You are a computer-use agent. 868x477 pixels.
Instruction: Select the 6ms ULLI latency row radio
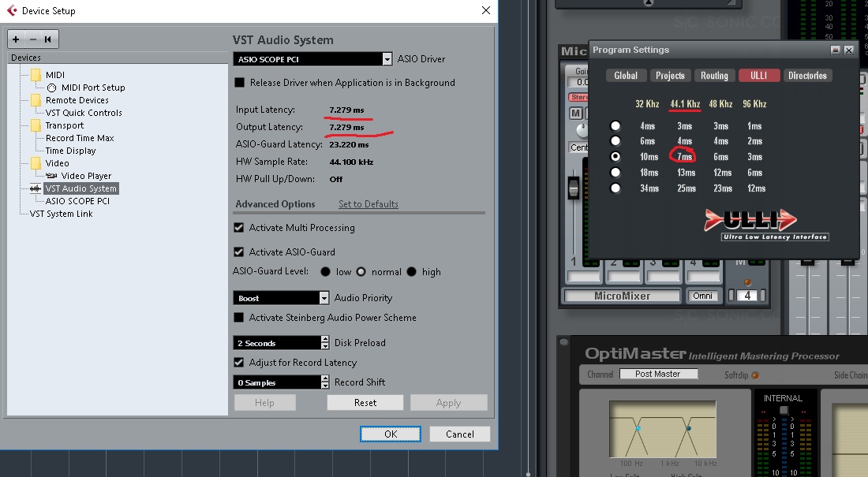615,141
